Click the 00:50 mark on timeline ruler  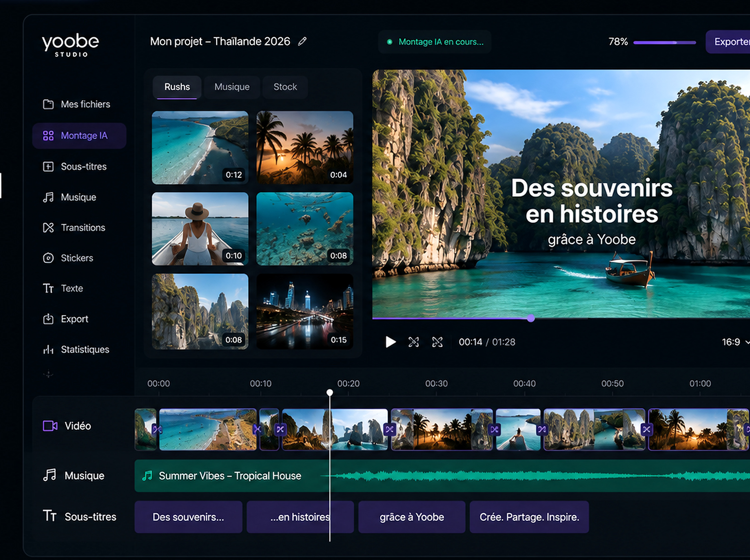pos(612,383)
